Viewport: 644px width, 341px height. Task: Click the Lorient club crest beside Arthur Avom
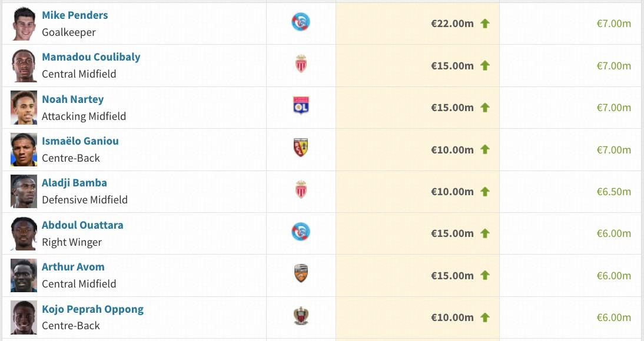(x=301, y=274)
